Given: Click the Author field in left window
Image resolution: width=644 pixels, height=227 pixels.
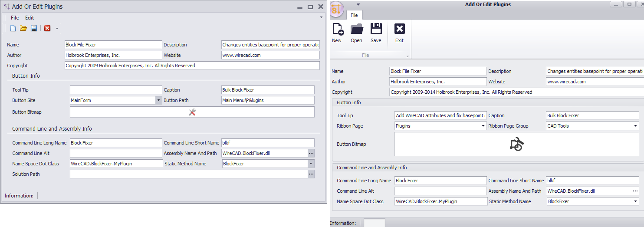Looking at the screenshot, I should (113, 55).
